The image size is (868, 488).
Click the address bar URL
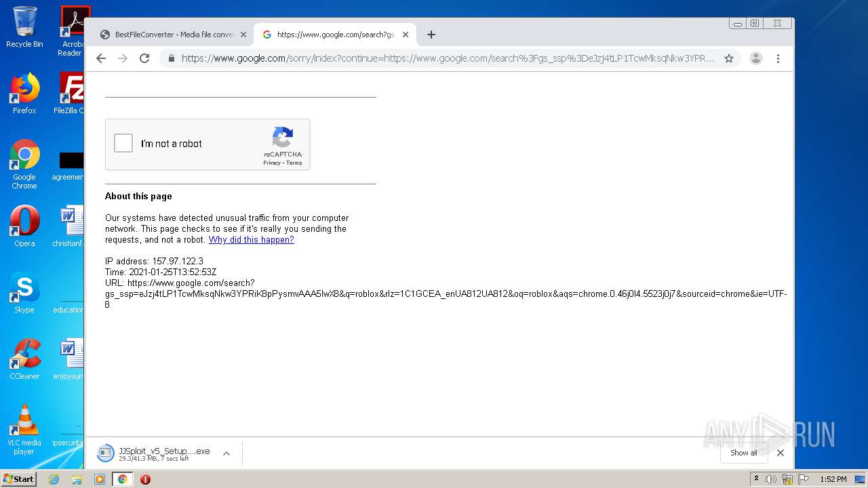(448, 58)
